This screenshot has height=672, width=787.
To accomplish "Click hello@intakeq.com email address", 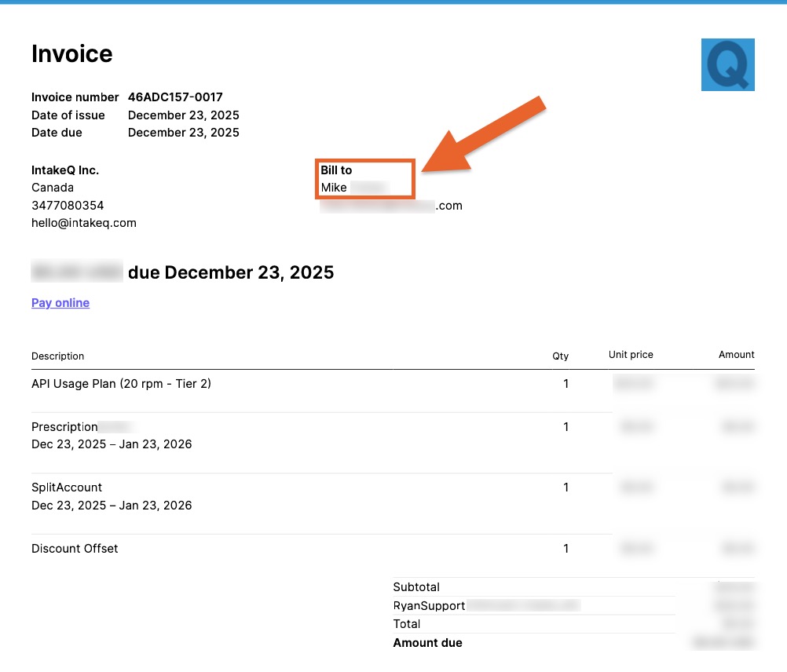I will pyautogui.click(x=84, y=223).
